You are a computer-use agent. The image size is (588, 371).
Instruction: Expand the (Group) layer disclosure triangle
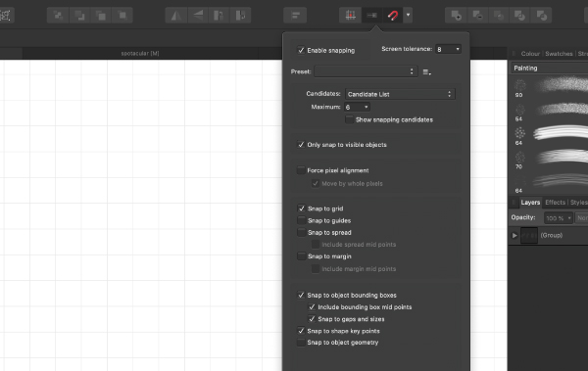[x=514, y=235]
